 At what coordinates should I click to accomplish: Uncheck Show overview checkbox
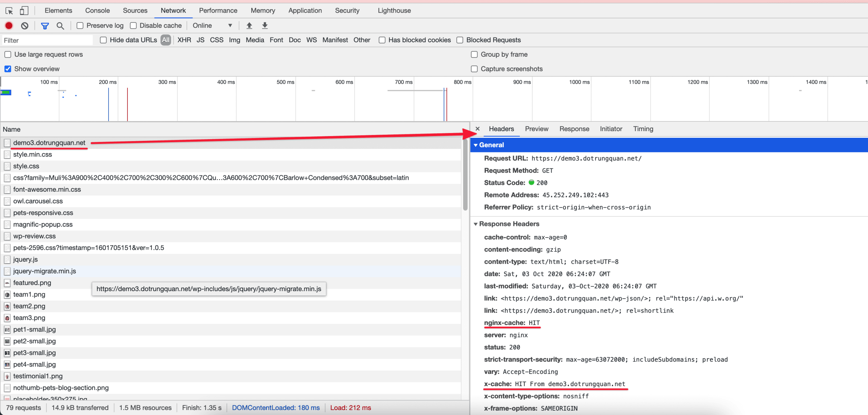(x=8, y=69)
